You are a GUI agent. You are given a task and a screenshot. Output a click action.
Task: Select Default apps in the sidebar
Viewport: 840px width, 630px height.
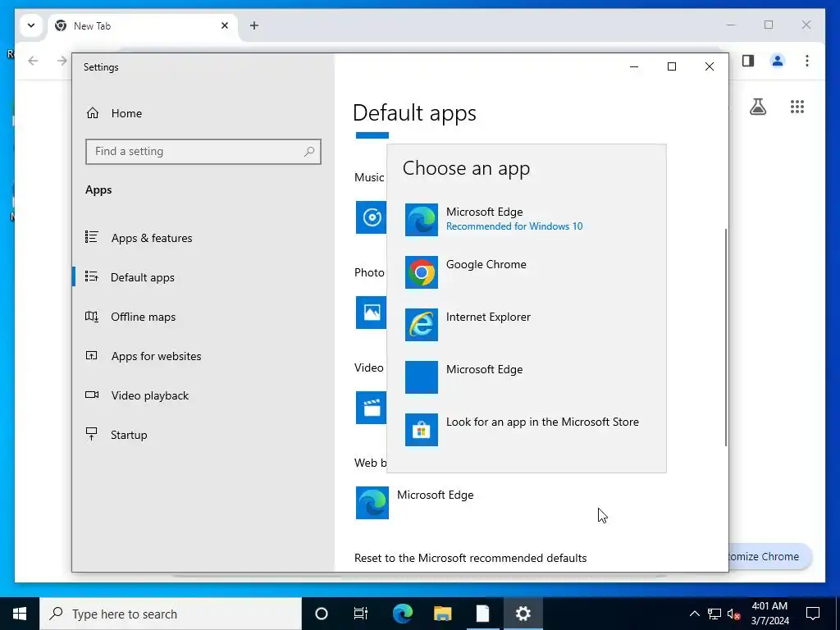[x=203, y=277]
